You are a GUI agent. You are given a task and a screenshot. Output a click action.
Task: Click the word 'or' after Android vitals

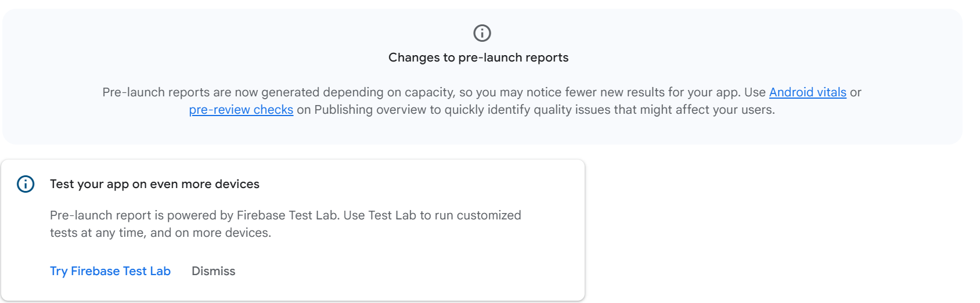click(855, 92)
